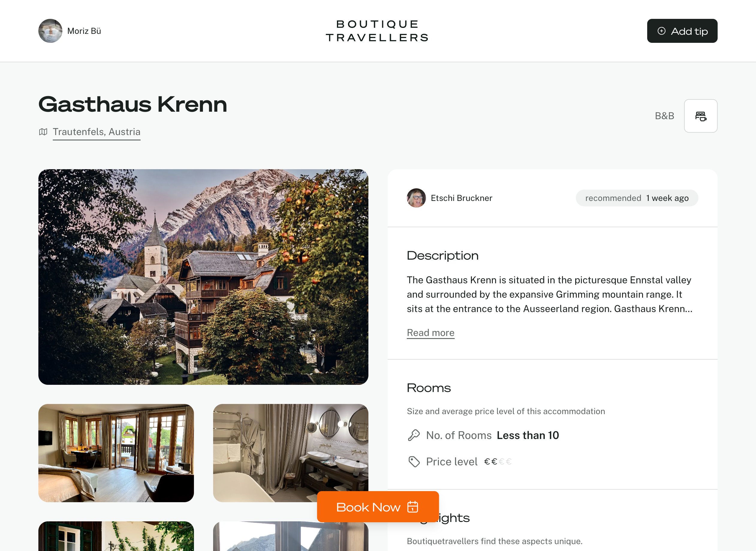Image resolution: width=756 pixels, height=551 pixels.
Task: Click the recommended 1 week ago badge
Action: point(637,198)
